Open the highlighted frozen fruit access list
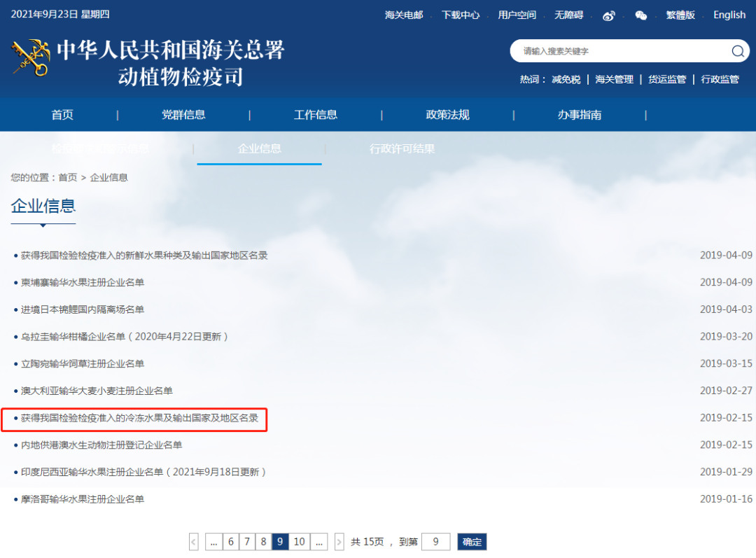The height and width of the screenshot is (558, 756). tap(137, 417)
